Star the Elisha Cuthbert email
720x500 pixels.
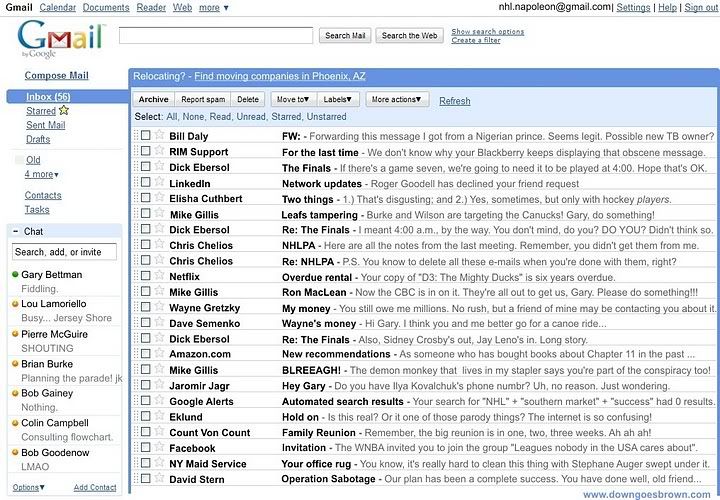pos(159,197)
